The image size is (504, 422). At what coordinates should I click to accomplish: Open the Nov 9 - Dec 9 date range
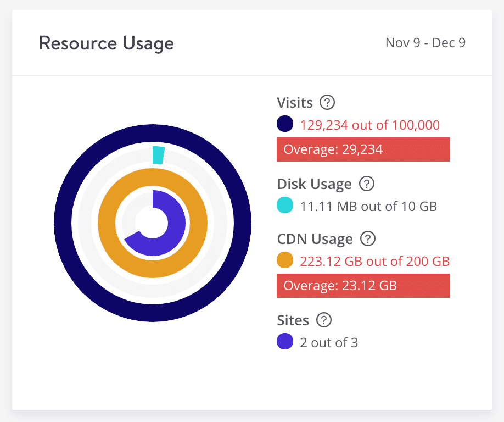[425, 43]
